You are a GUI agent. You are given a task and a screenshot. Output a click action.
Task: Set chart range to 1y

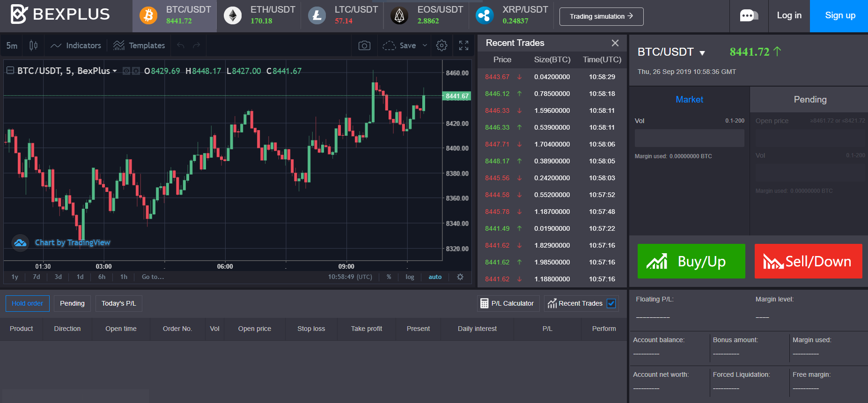click(x=15, y=277)
